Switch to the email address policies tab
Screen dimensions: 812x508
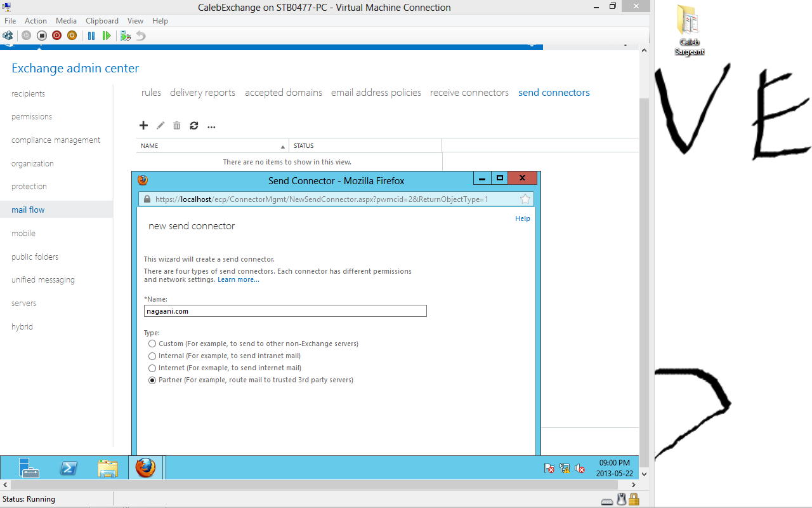pyautogui.click(x=376, y=93)
